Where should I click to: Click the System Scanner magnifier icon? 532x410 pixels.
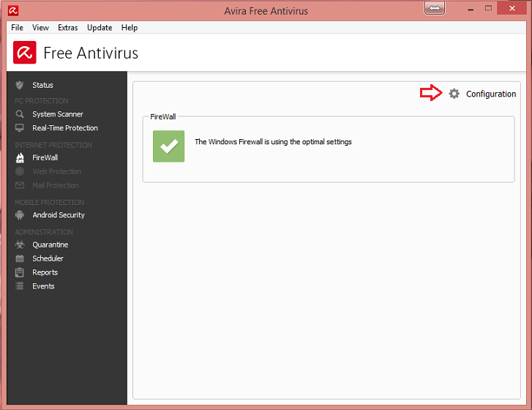tap(20, 114)
